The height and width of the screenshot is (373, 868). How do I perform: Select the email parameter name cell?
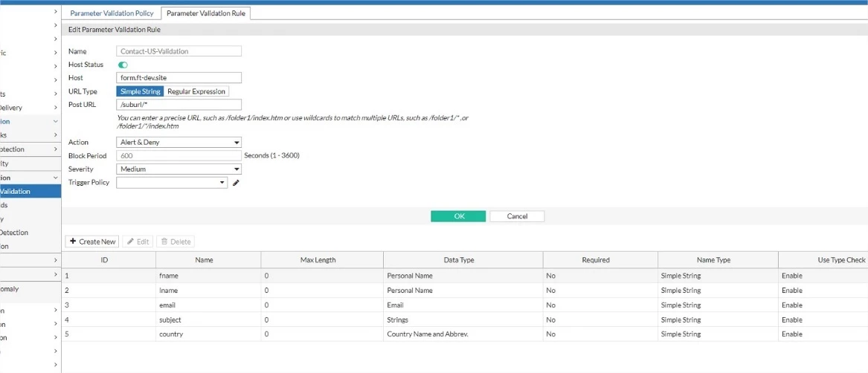coord(208,305)
